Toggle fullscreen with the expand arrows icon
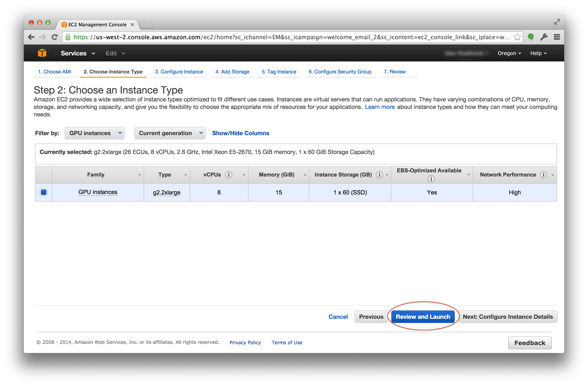Viewport: 588px width, 386px height. point(557,22)
